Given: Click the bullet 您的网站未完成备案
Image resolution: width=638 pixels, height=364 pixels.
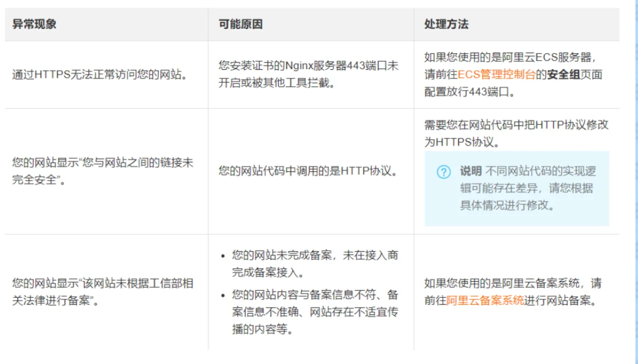Looking at the screenshot, I should click(x=315, y=264).
